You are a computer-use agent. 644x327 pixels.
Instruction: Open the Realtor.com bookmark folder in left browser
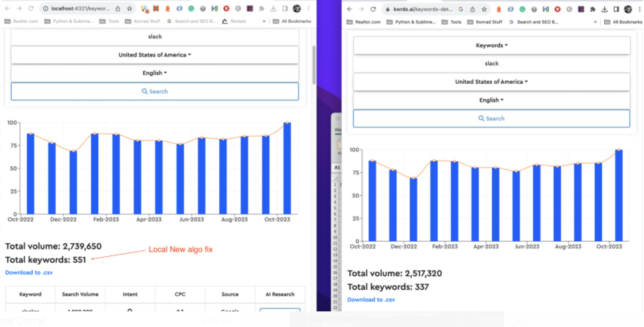pyautogui.click(x=22, y=21)
